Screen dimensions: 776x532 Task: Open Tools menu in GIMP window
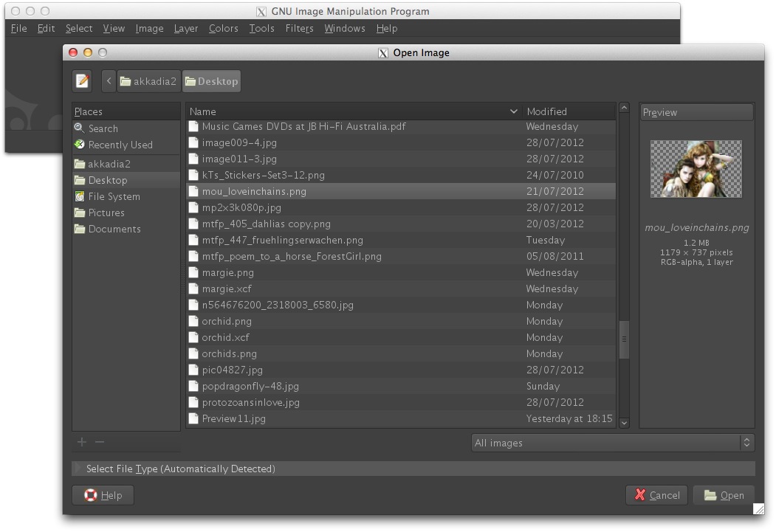point(262,28)
